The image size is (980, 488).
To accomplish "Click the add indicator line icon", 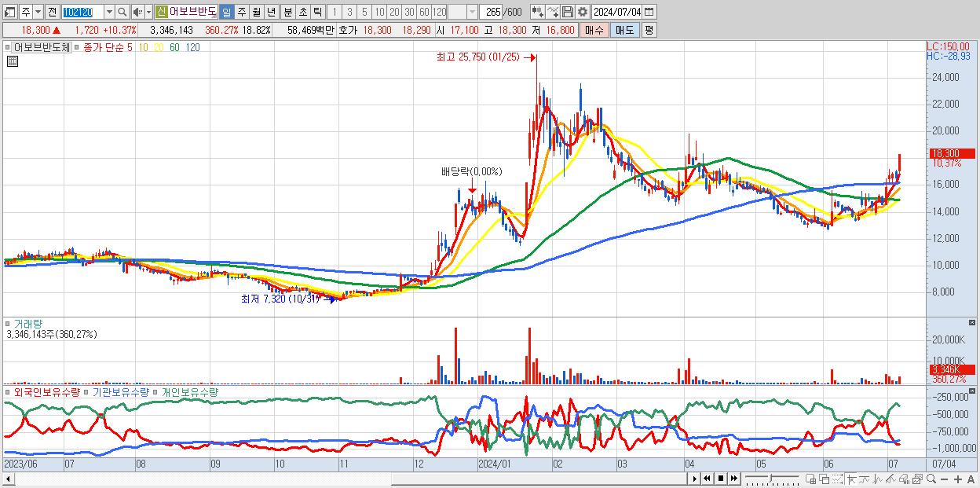I will pyautogui.click(x=553, y=13).
